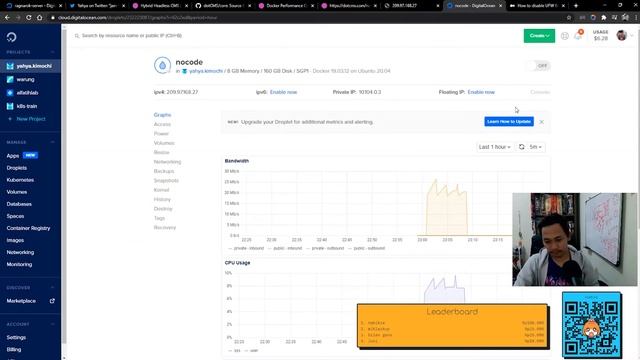The height and width of the screenshot is (360, 640).
Task: Click Marketplace external link icon
Action: coord(52,301)
